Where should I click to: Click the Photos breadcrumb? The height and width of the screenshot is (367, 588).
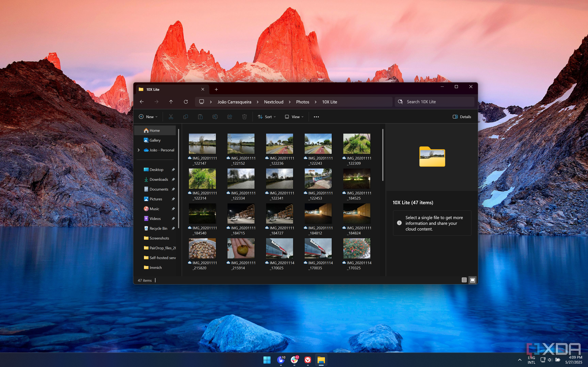point(302,102)
